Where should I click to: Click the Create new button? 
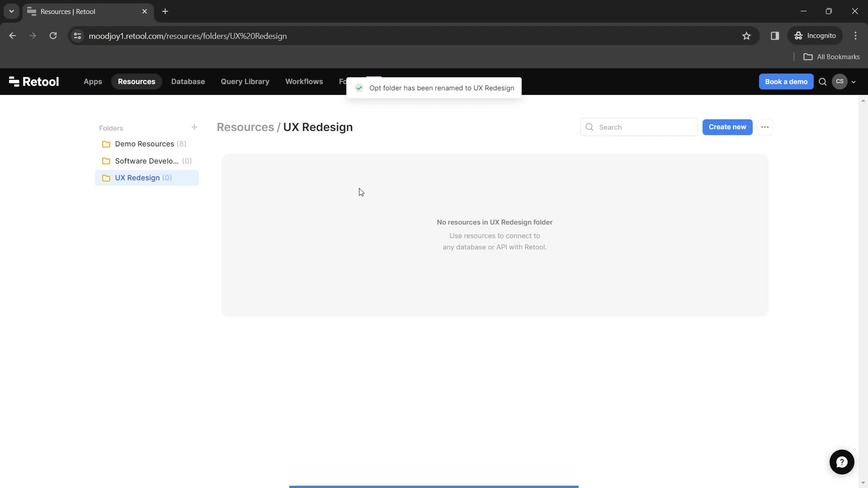point(727,127)
